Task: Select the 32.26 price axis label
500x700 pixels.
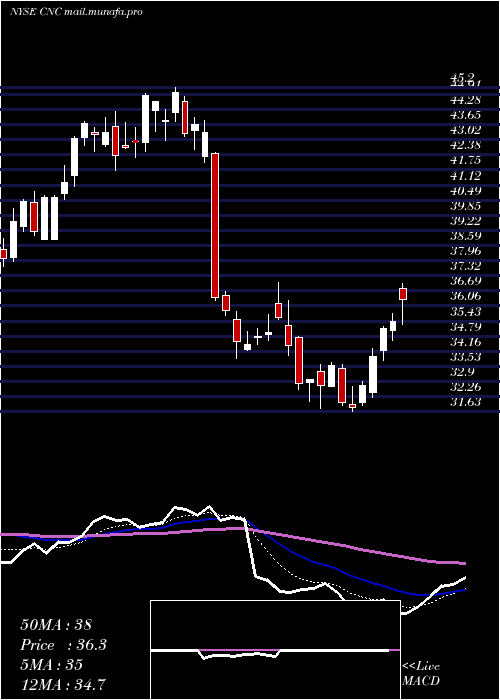Action: tap(465, 388)
